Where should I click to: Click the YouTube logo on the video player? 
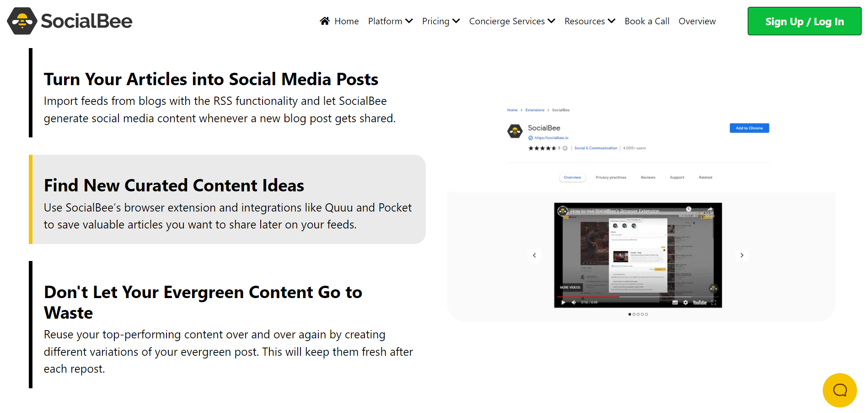tap(700, 302)
